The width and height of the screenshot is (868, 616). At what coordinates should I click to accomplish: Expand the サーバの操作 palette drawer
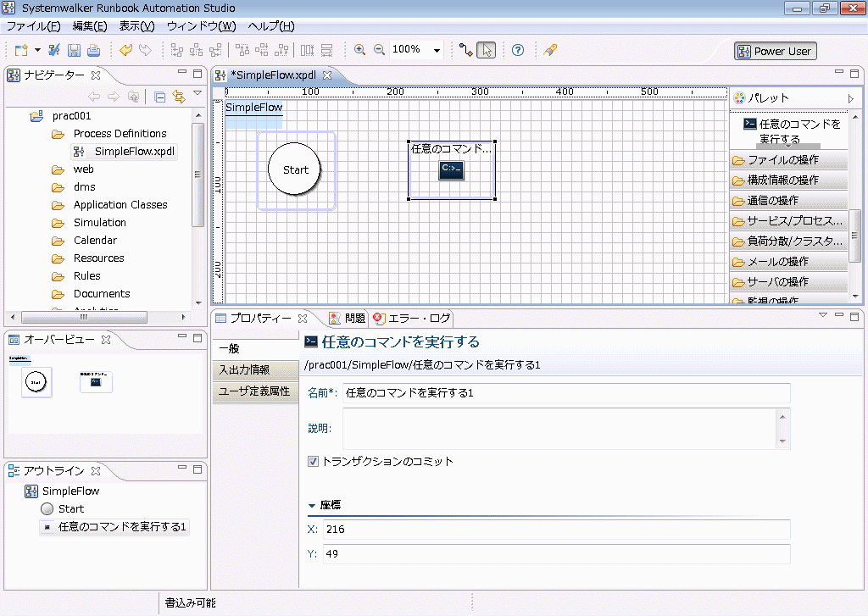[x=789, y=282]
